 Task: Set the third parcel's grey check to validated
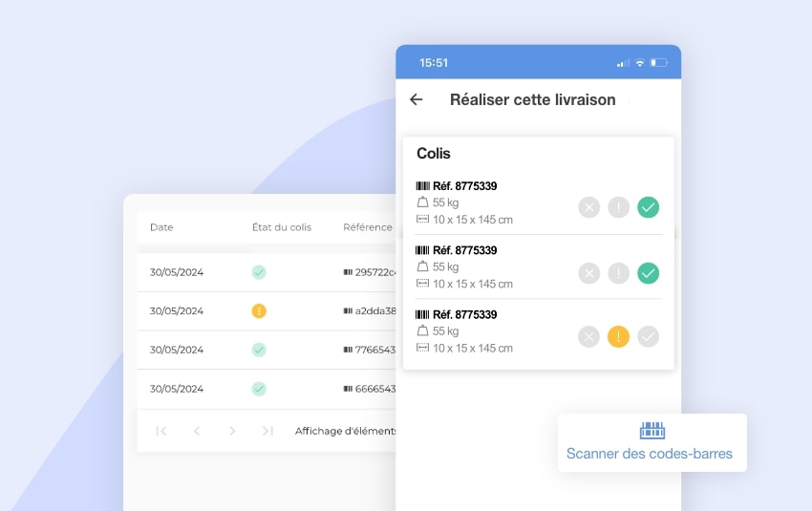point(648,336)
